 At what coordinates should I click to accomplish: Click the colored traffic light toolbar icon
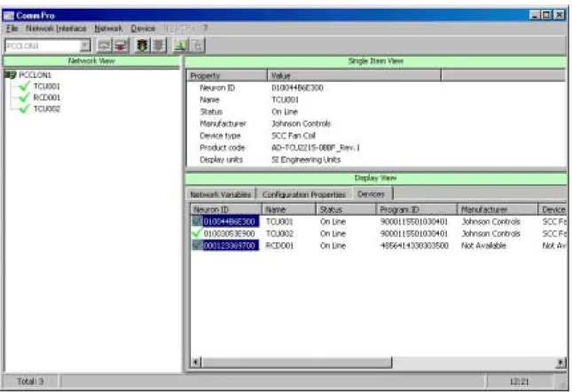click(142, 45)
